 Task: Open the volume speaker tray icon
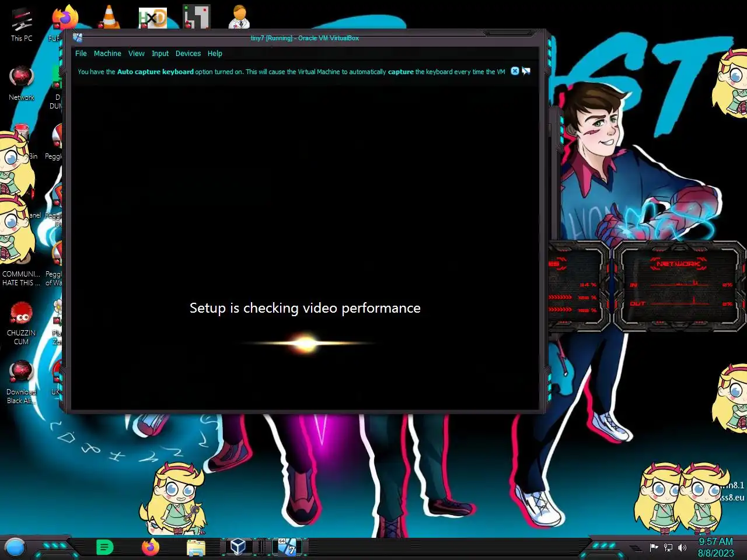(682, 547)
